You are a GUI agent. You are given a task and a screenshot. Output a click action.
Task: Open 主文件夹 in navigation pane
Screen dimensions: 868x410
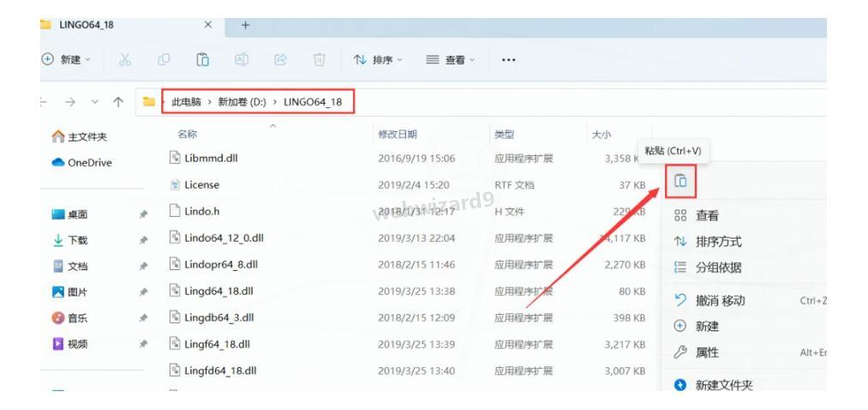(80, 137)
